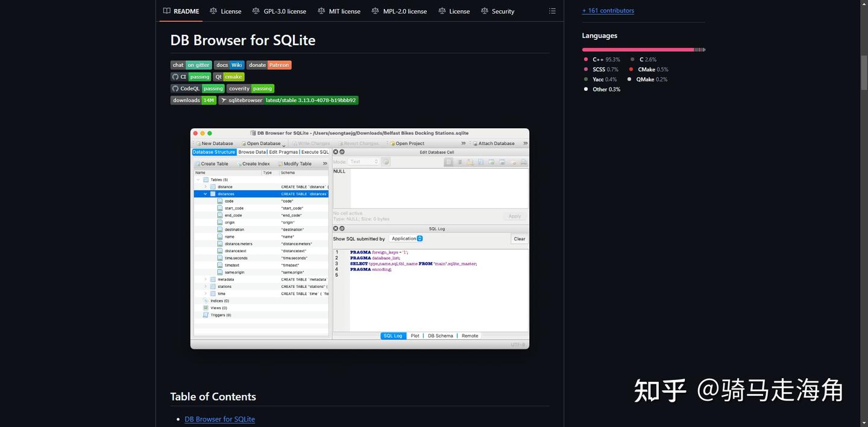Click the undock icon on SQL Log pane
Screen dimensions: 868x427
pyautogui.click(x=342, y=228)
